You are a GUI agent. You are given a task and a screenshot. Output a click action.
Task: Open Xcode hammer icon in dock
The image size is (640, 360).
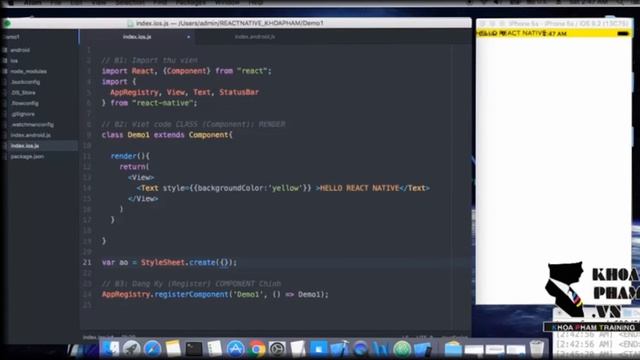[339, 349]
